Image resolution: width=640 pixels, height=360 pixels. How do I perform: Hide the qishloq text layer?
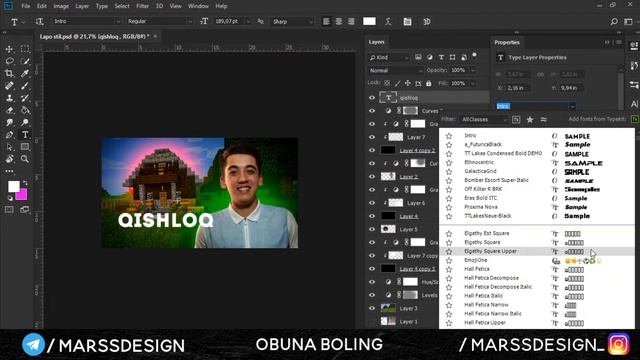click(372, 98)
